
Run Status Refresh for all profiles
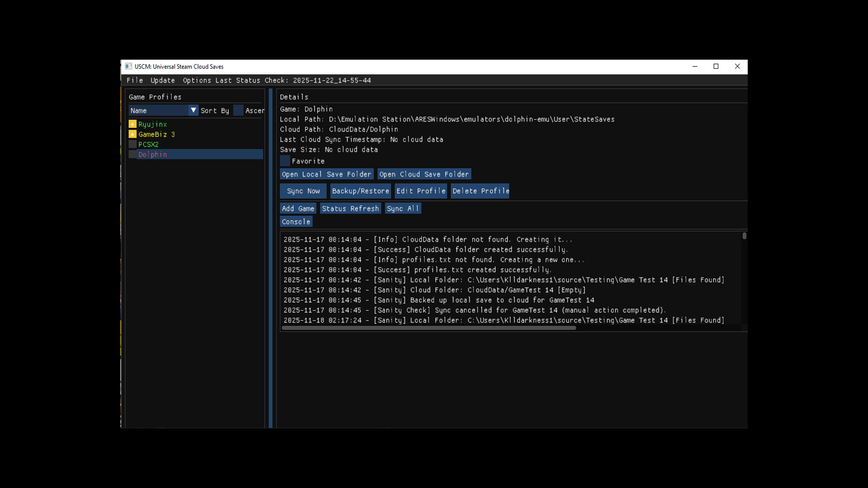[350, 208]
